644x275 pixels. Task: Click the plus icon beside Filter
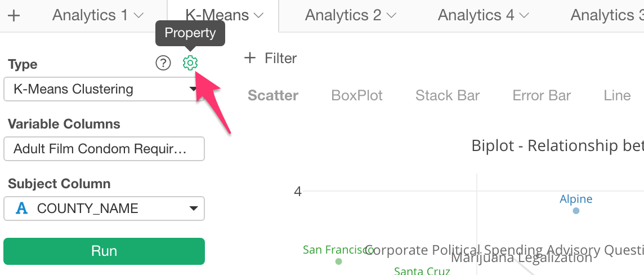pyautogui.click(x=250, y=58)
